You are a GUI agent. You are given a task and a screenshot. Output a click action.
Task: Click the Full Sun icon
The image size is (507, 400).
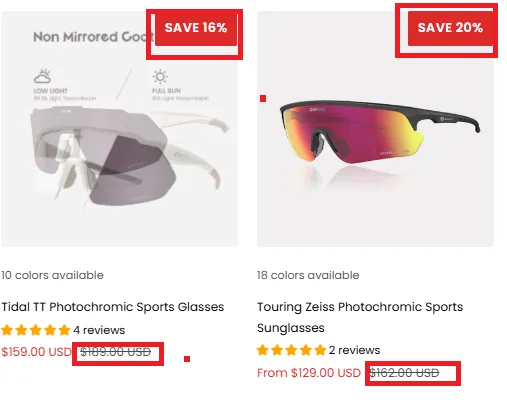coord(160,77)
